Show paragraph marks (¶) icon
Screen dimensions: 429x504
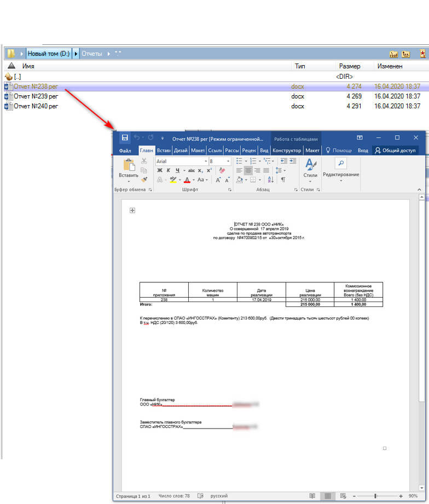click(x=283, y=179)
